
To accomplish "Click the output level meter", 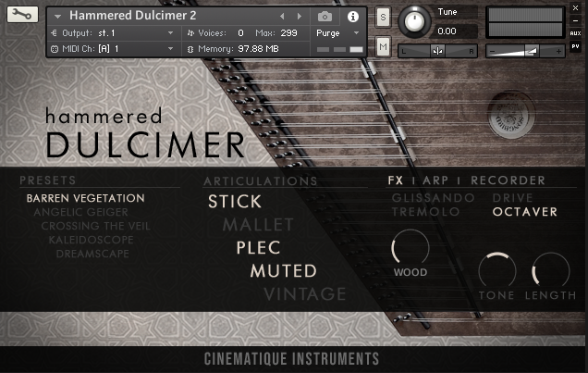I will tap(525, 22).
